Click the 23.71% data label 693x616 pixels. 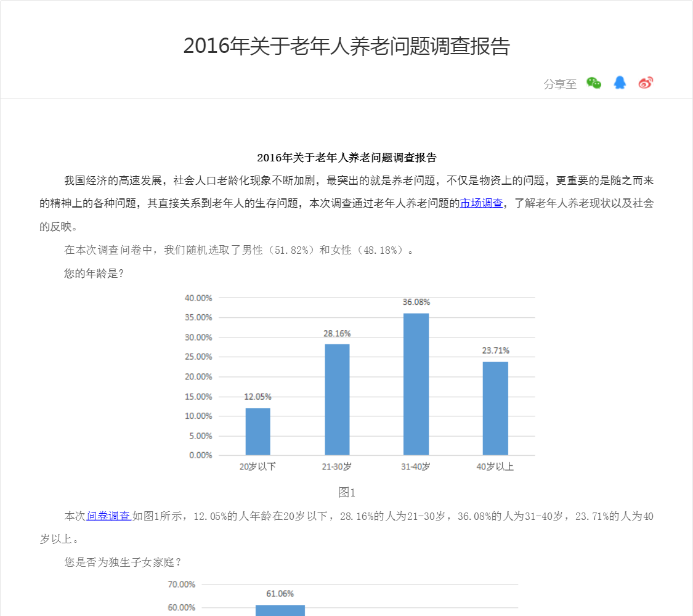coord(495,351)
